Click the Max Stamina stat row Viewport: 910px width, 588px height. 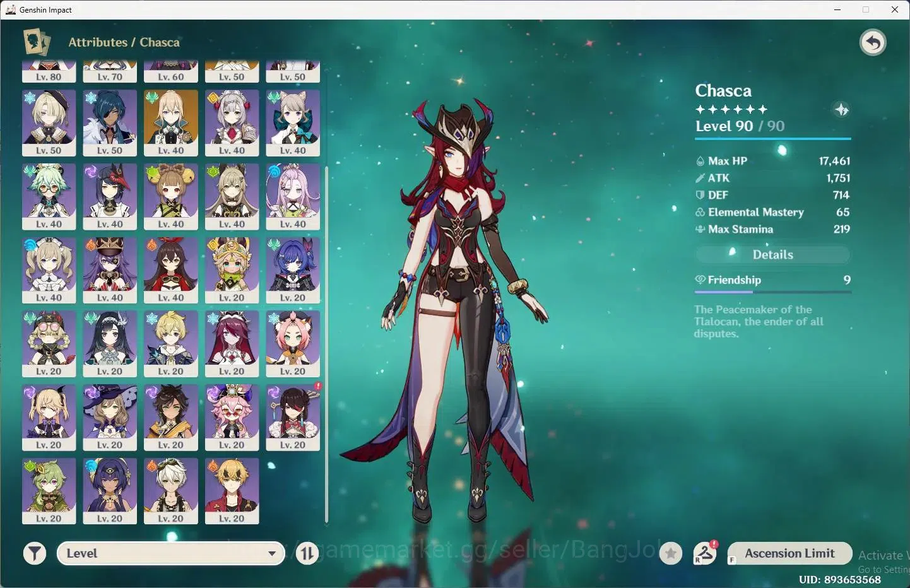(772, 229)
